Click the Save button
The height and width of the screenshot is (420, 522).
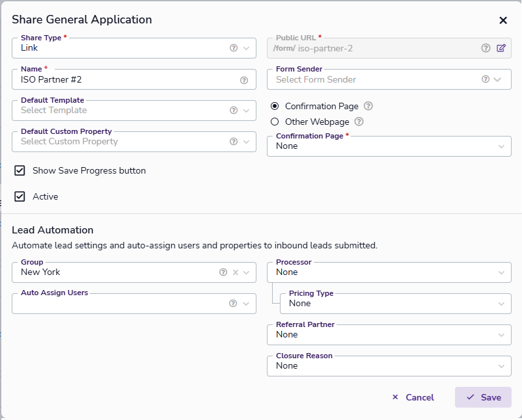[x=483, y=397]
